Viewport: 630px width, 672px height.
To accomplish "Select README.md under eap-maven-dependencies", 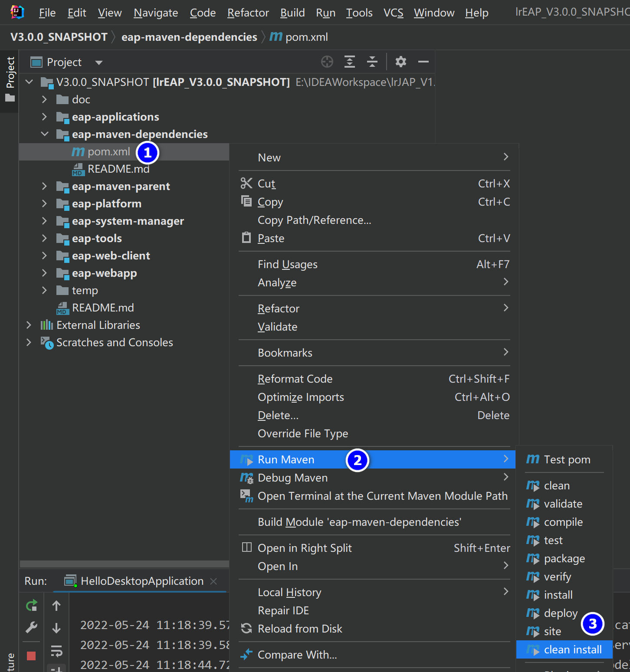I will point(118,169).
